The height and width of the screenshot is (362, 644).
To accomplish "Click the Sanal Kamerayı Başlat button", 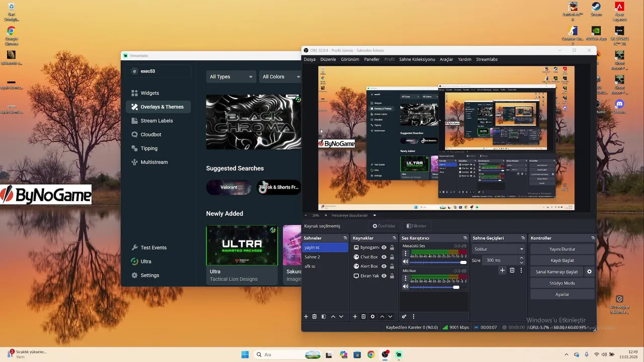I will (556, 271).
